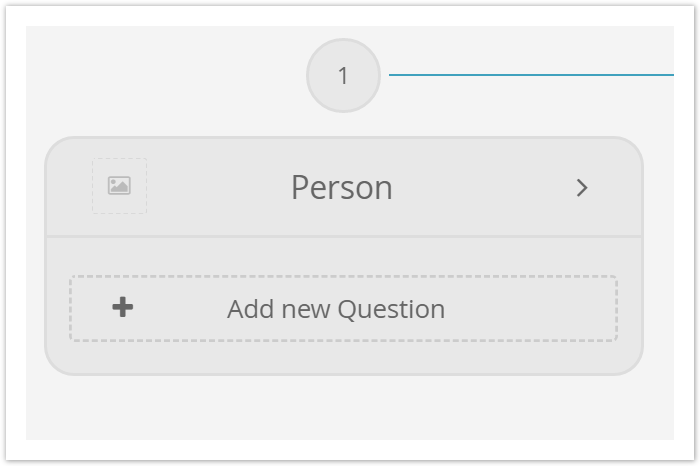Select the step 1 circle
This screenshot has width=700, height=466.
click(343, 75)
